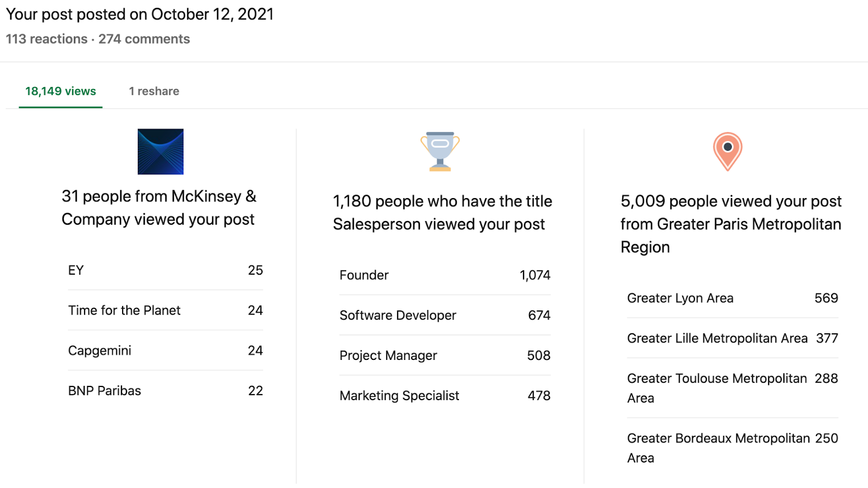This screenshot has height=488, width=868.
Task: Click the Greater Bordeaux Metropolitan Area entry
Action: click(732, 447)
